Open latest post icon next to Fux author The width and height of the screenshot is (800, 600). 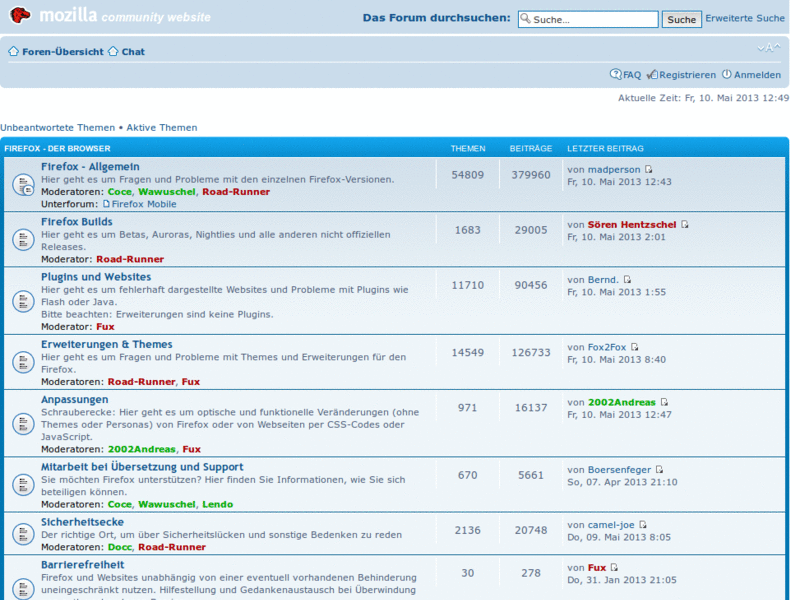tap(614, 567)
